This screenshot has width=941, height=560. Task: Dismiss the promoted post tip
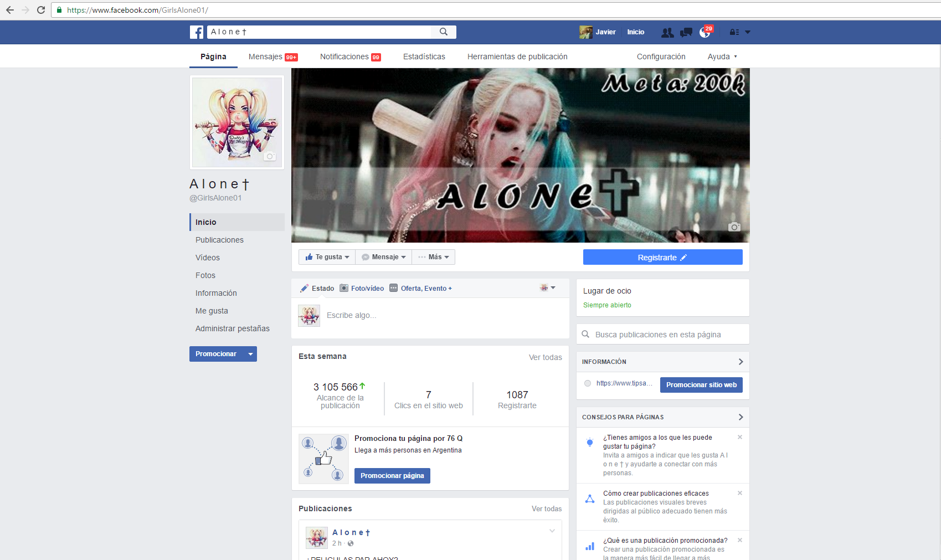[x=740, y=540]
